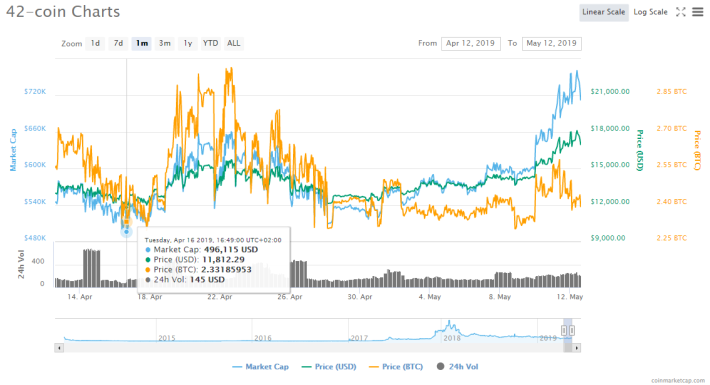
Task: Zoom chart to YTD
Action: (x=210, y=43)
